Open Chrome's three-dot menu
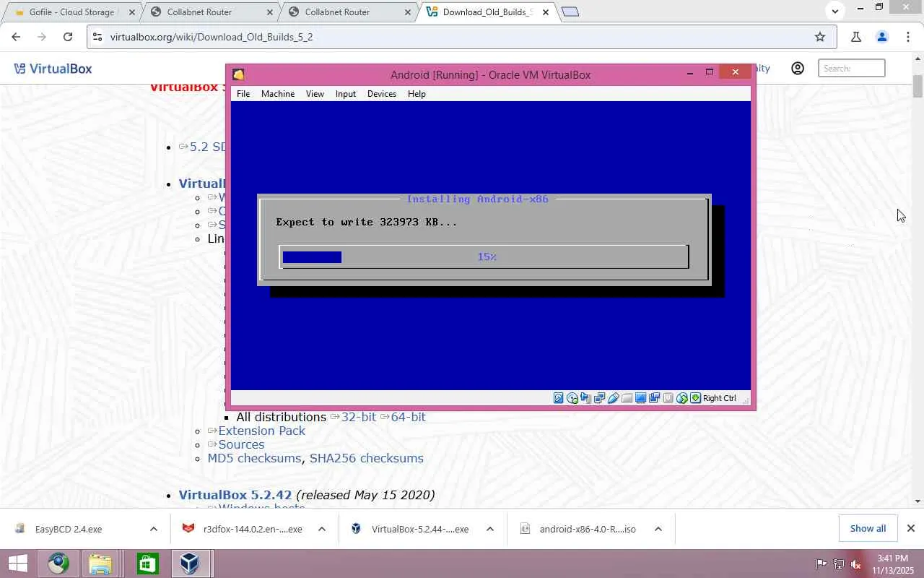The width and height of the screenshot is (924, 578). pos(908,37)
